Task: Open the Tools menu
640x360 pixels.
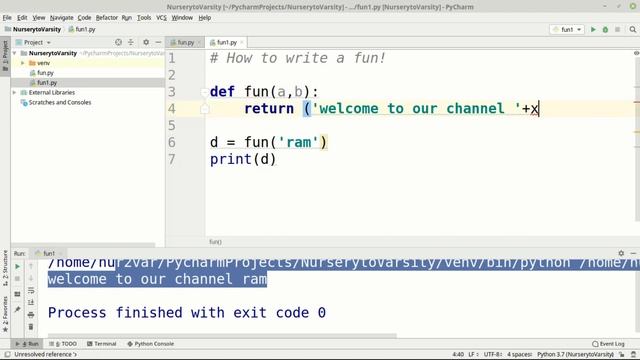Action: (x=144, y=18)
